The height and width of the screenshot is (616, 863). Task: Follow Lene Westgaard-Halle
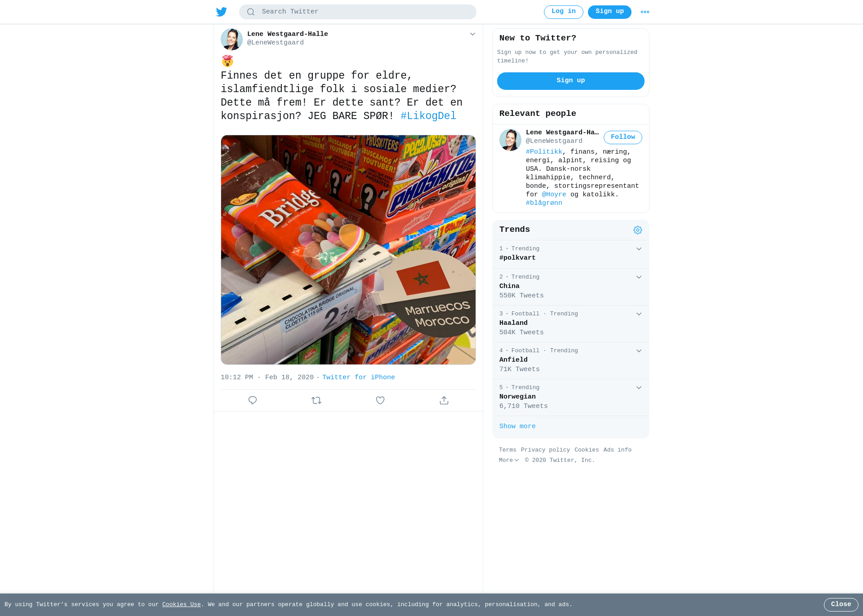click(x=623, y=137)
